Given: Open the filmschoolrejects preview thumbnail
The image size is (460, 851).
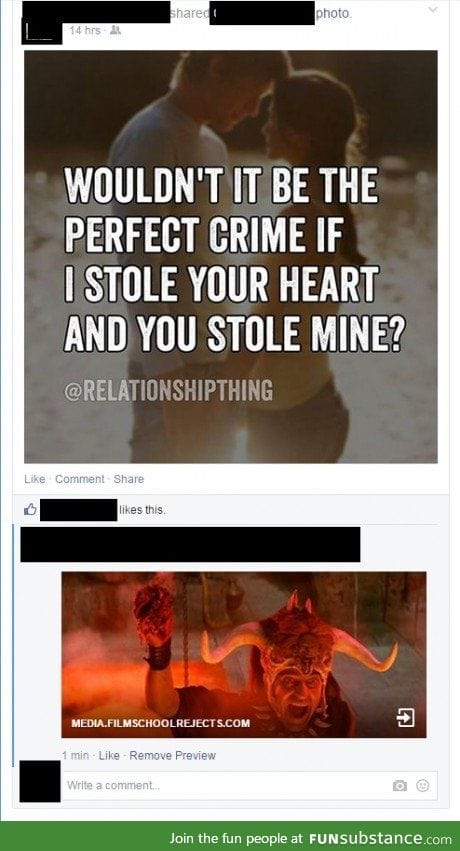Looking at the screenshot, I should pyautogui.click(x=244, y=655).
